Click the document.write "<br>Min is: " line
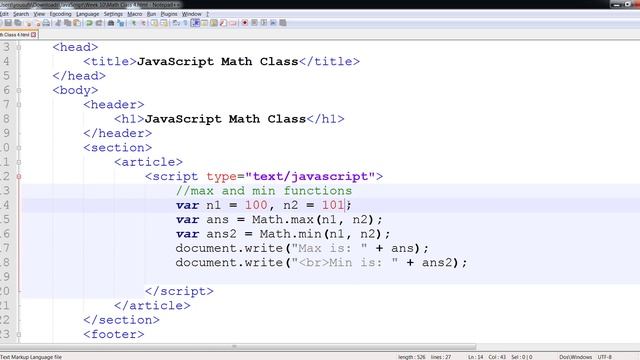 point(321,262)
